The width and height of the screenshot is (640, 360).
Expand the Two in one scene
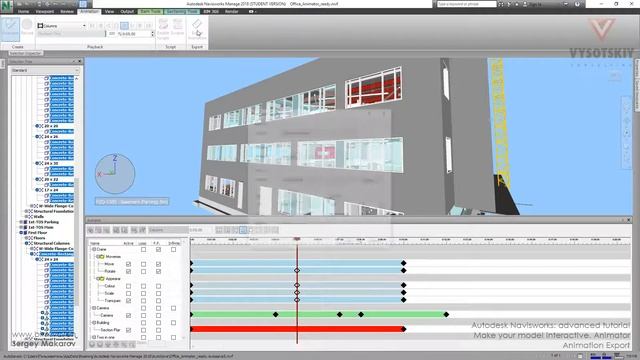[x=94, y=338]
